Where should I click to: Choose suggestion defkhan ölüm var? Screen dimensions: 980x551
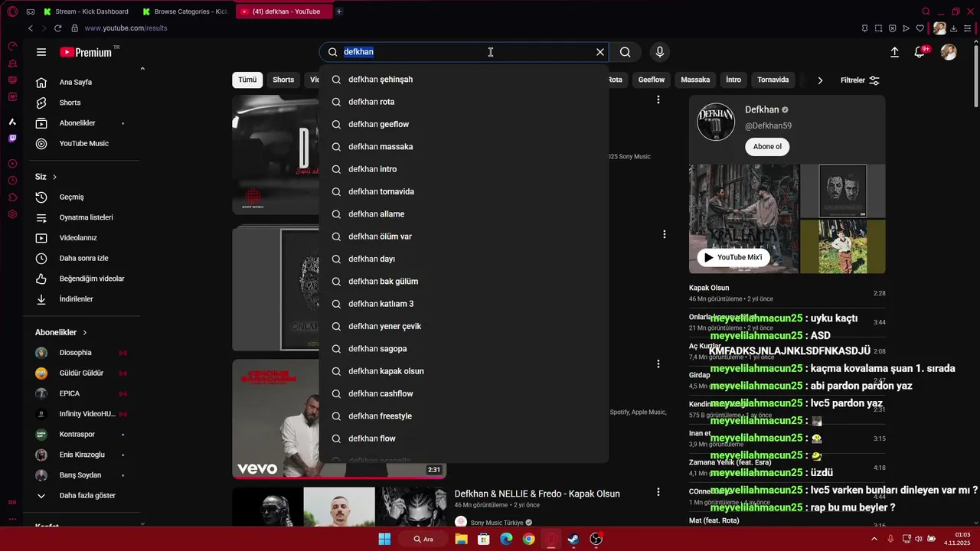click(x=464, y=236)
